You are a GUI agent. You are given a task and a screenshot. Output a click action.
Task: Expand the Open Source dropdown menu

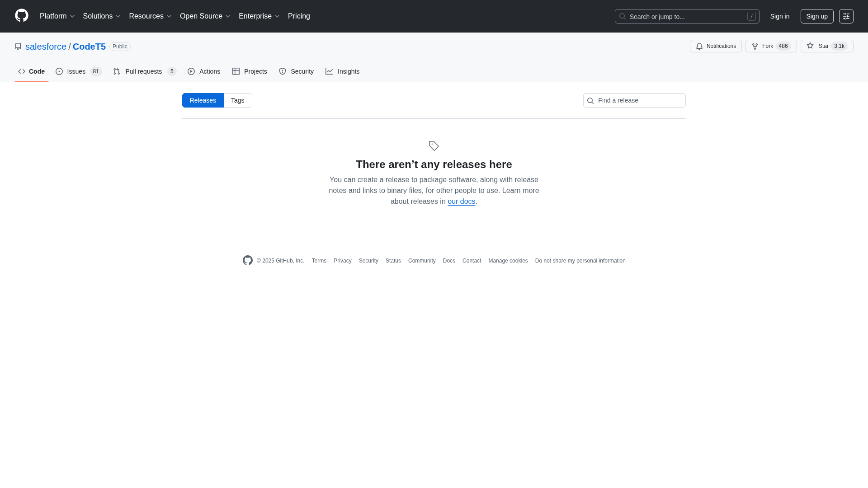[x=205, y=16]
